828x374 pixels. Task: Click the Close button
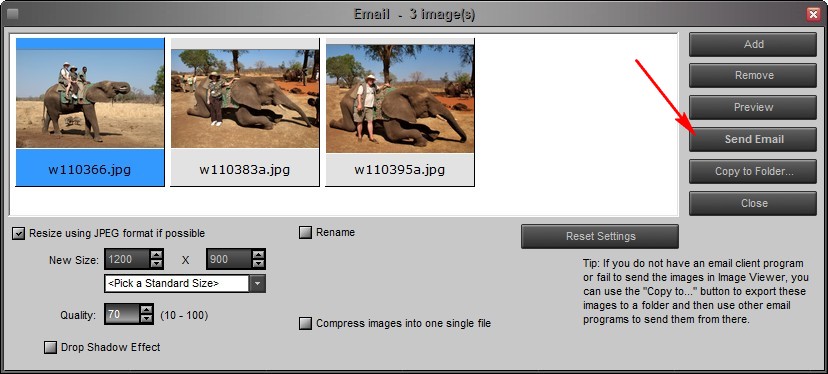pyautogui.click(x=753, y=203)
